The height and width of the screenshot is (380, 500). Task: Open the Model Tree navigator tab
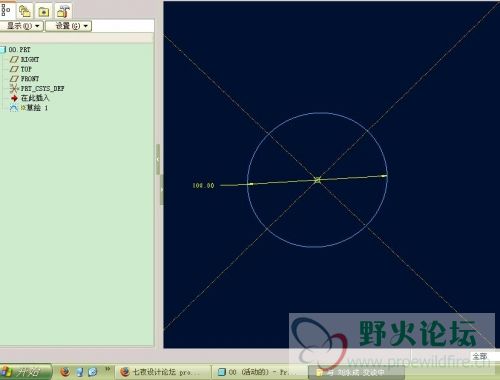click(x=6, y=10)
